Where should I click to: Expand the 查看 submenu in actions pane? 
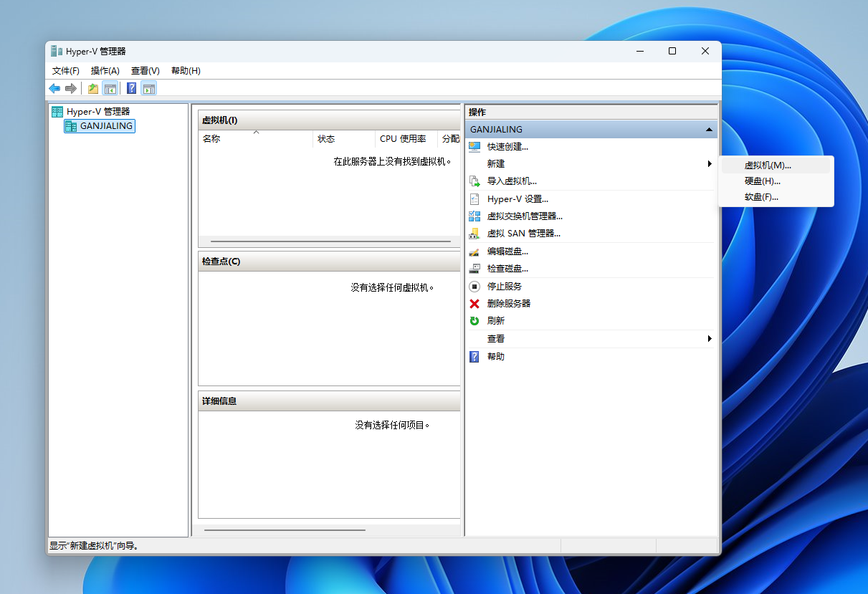591,339
